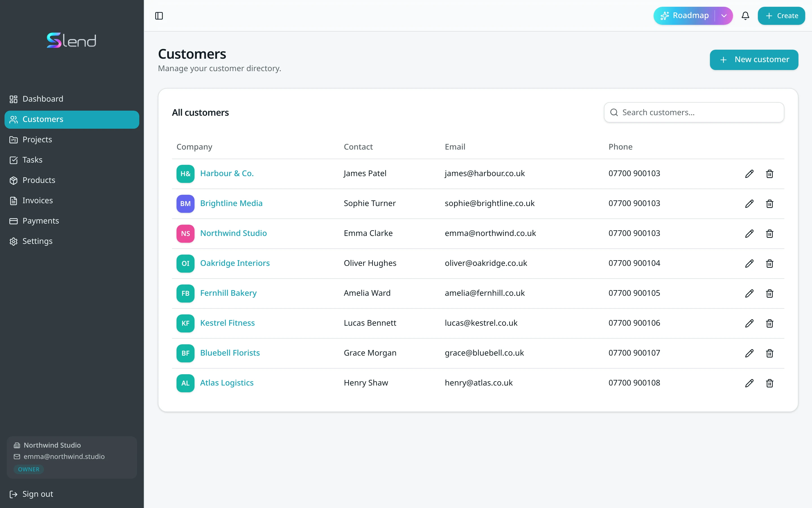Select the Customers sidebar item
Viewport: 812px width, 508px height.
click(x=72, y=120)
